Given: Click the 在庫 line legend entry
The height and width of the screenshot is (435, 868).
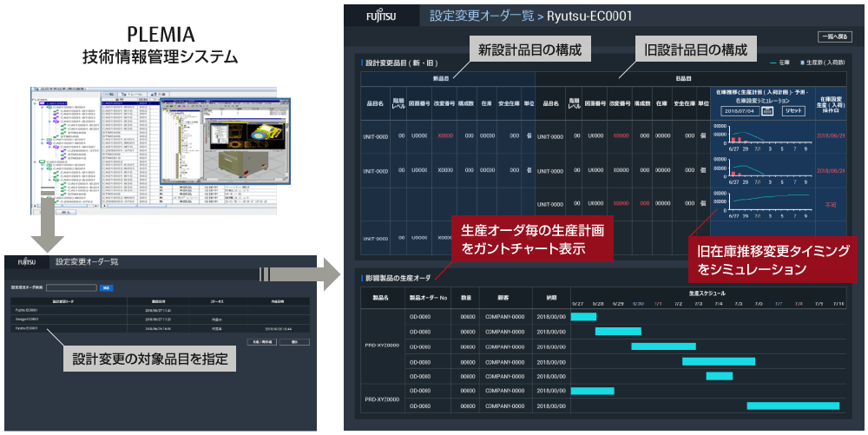Looking at the screenshot, I should point(779,63).
